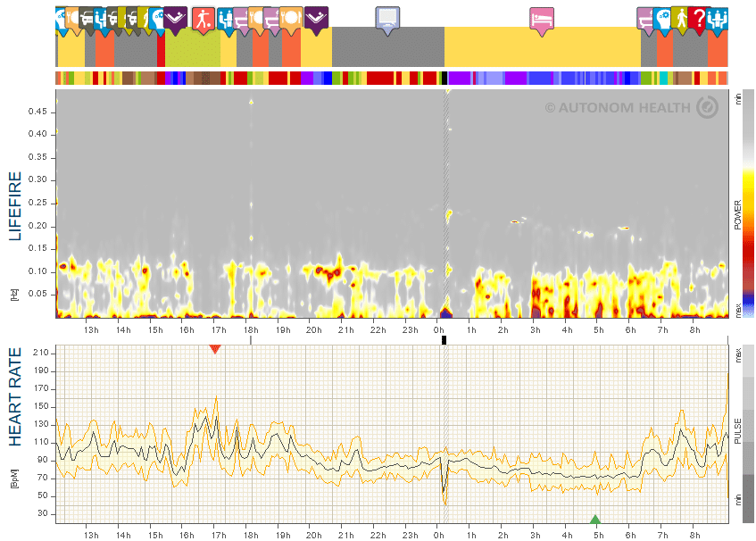756x541 pixels.
Task: Select the red question mark activity icon
Action: [x=698, y=20]
